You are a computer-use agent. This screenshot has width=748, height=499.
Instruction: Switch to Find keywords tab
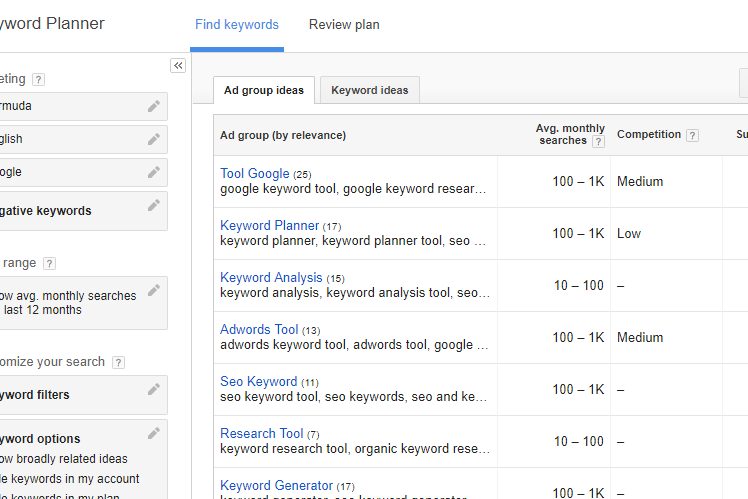pos(237,24)
